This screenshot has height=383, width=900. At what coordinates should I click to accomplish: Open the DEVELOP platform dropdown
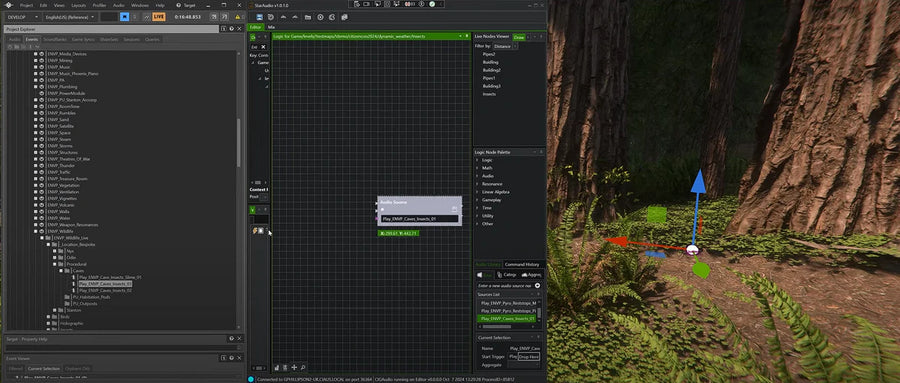coord(23,17)
